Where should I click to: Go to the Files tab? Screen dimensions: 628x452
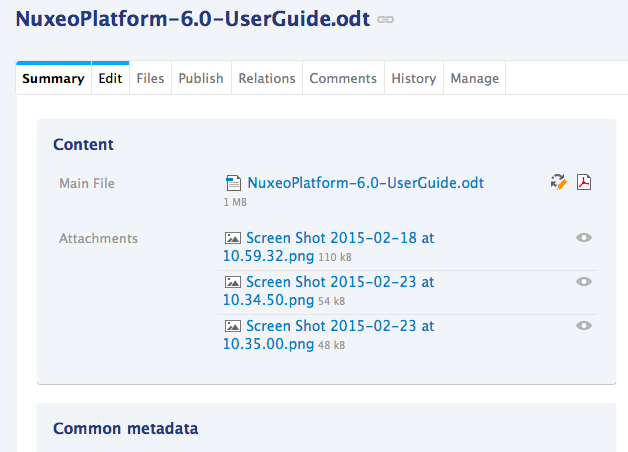[150, 78]
